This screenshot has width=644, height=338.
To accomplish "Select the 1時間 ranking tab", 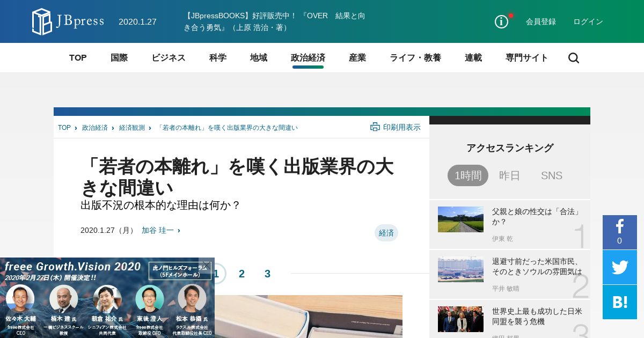I will [x=468, y=175].
